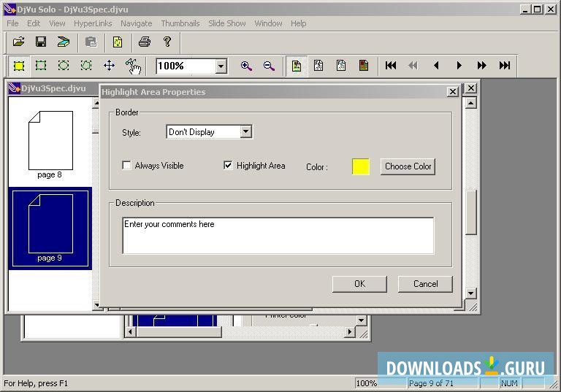Viewport: 561px width, 392px height.
Task: Click the Open file folder icon
Action: (19, 42)
